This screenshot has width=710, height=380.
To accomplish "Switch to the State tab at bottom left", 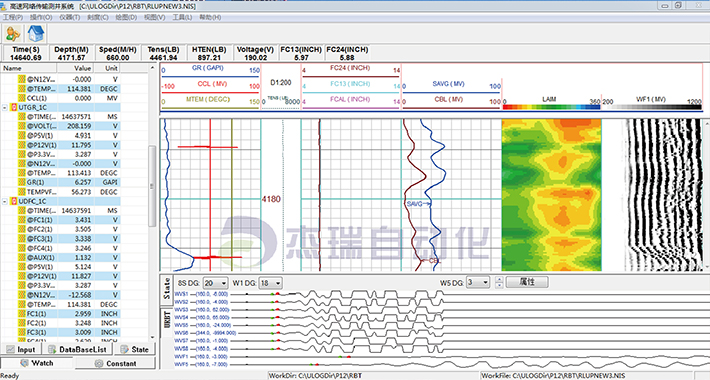I will (134, 349).
